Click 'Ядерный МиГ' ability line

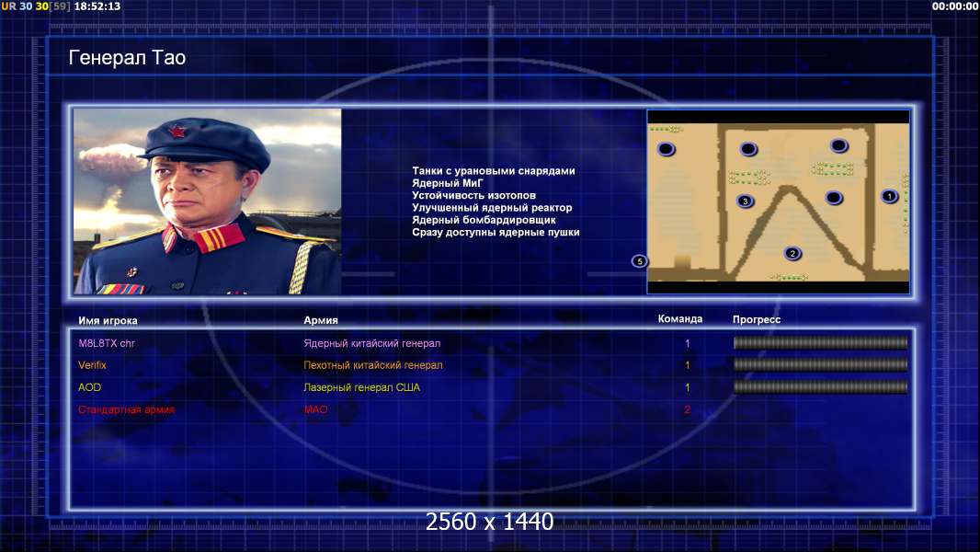tap(448, 183)
